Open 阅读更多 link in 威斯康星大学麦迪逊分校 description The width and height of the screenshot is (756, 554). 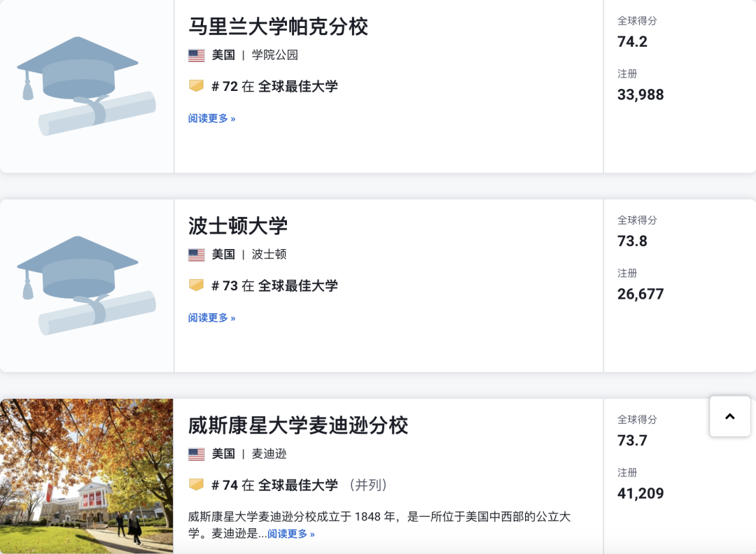pyautogui.click(x=290, y=534)
